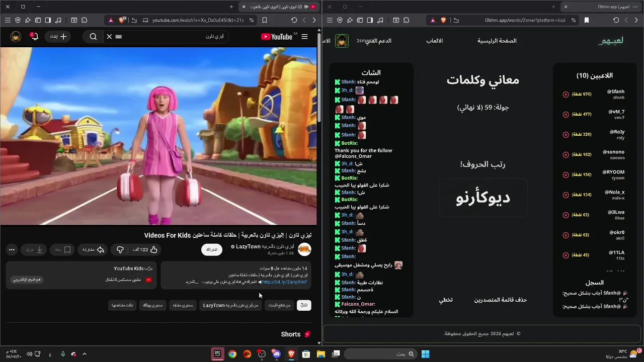This screenshot has width=644, height=362.
Task: Open YouTube notifications bell
Action: tap(34, 37)
